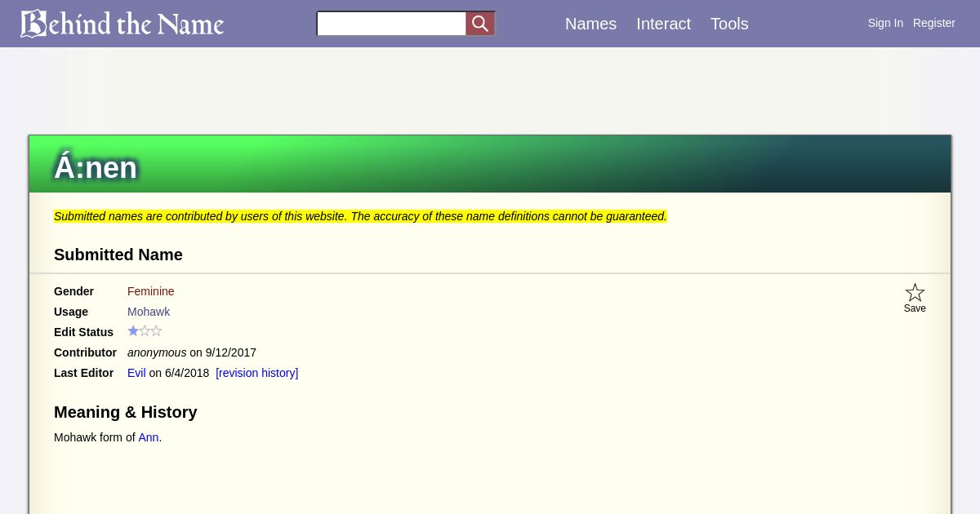The width and height of the screenshot is (980, 514).
Task: Open the Feminine gender link
Action: pyautogui.click(x=151, y=291)
